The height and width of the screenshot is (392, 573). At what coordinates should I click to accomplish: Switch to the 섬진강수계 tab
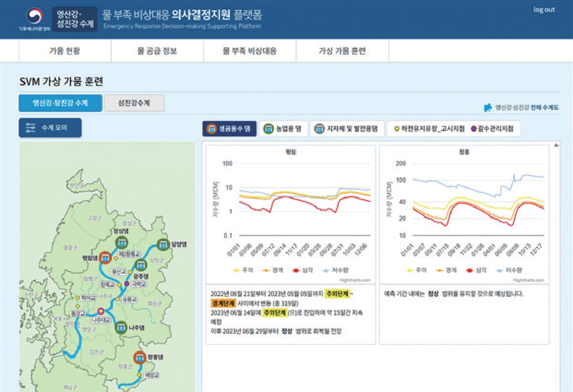point(134,103)
